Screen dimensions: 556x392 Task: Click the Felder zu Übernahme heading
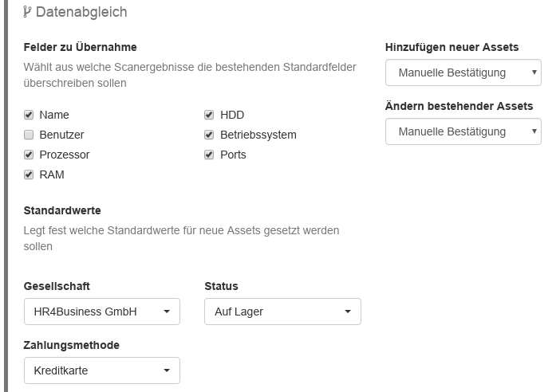click(x=80, y=47)
